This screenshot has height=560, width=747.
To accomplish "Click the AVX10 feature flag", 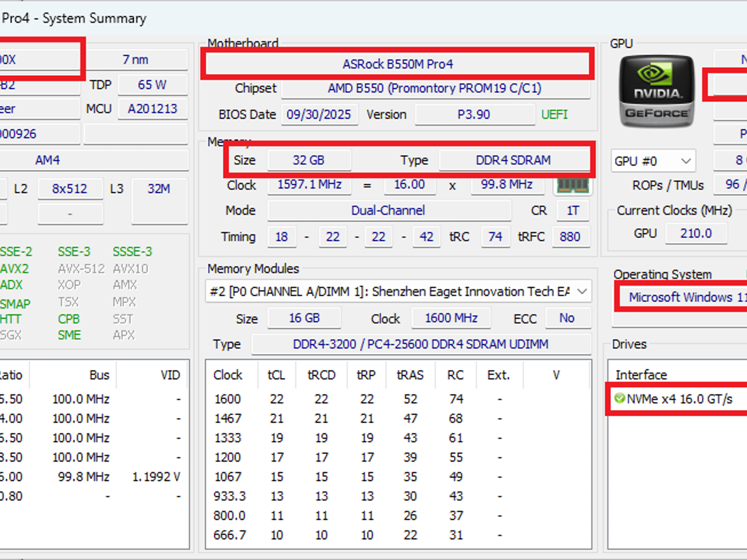I will pyautogui.click(x=131, y=269).
